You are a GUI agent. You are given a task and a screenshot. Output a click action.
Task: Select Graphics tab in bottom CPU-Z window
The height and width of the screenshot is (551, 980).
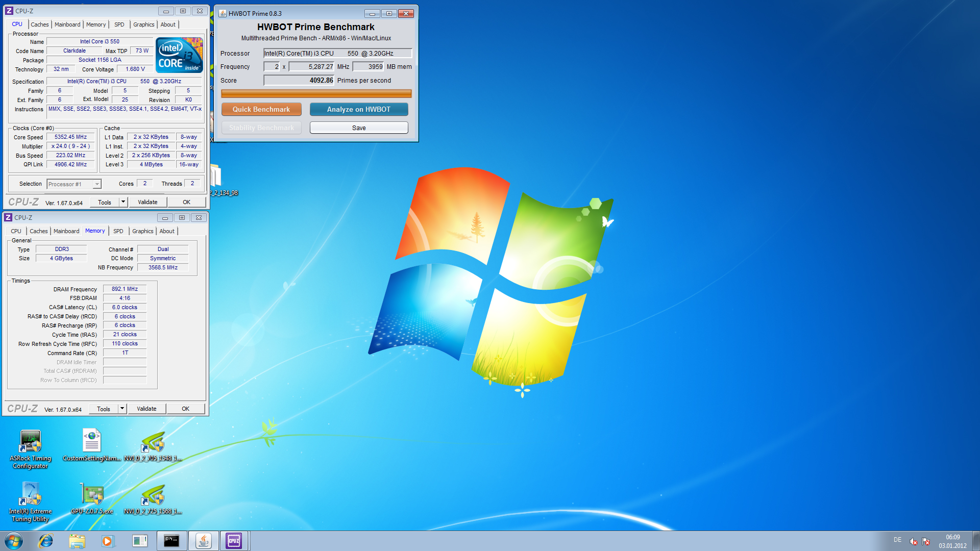(142, 231)
